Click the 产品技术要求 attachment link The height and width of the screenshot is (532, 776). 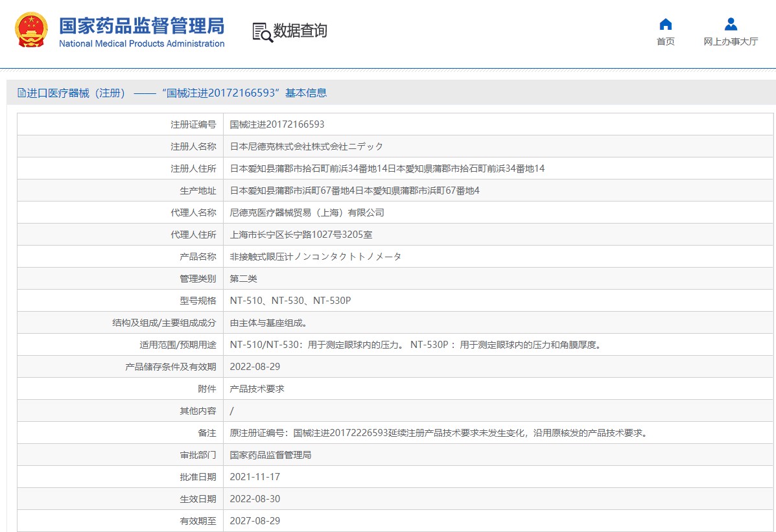257,389
